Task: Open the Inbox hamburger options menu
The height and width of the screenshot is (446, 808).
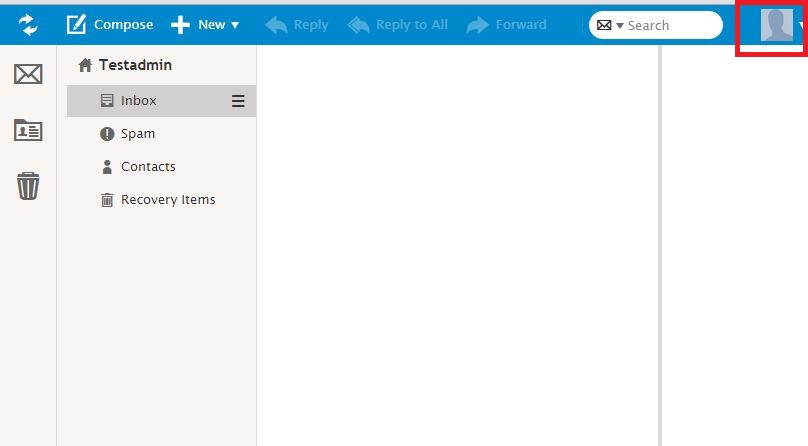Action: pyautogui.click(x=238, y=100)
